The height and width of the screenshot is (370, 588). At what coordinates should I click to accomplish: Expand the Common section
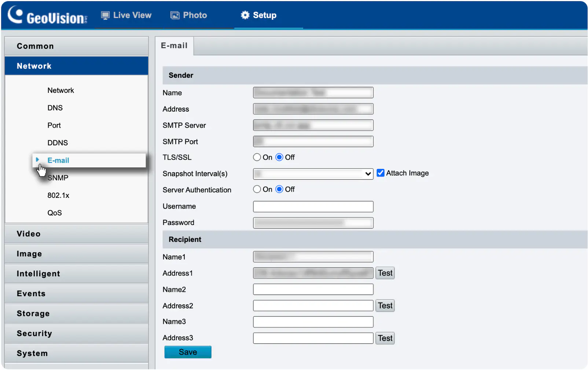point(77,46)
